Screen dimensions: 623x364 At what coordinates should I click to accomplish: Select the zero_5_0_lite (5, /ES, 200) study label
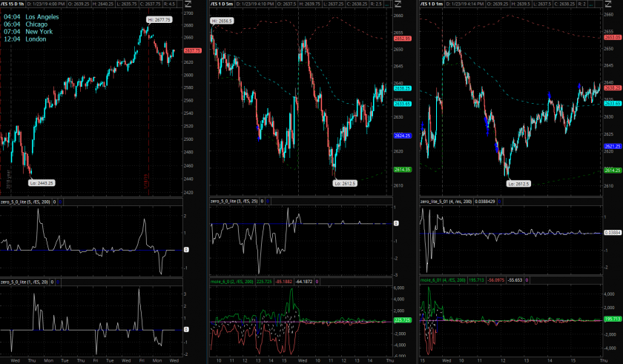tap(26, 202)
